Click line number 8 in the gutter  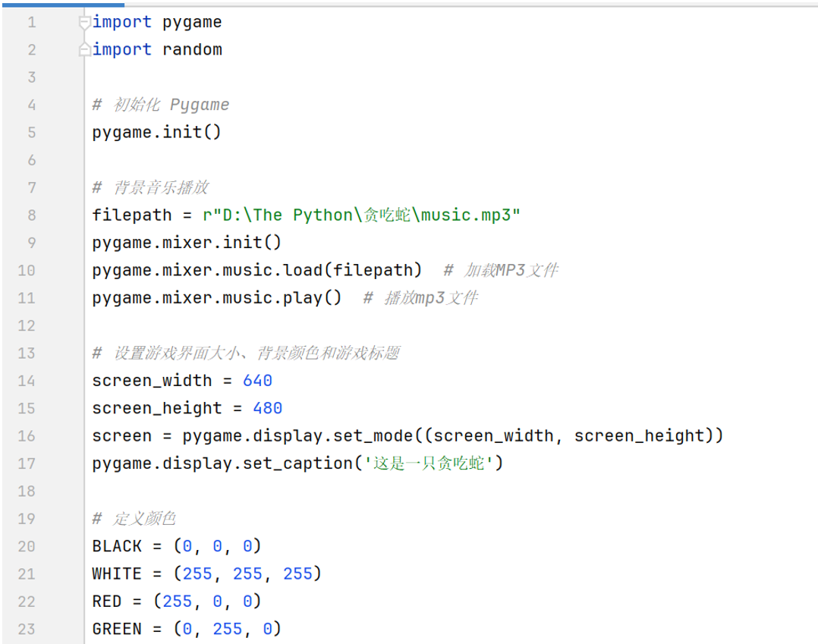click(31, 215)
